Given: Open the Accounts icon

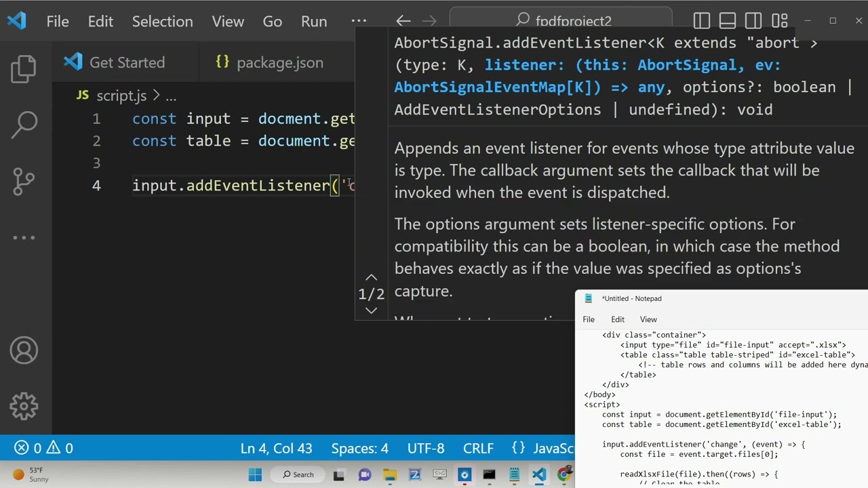Looking at the screenshot, I should pos(24,350).
